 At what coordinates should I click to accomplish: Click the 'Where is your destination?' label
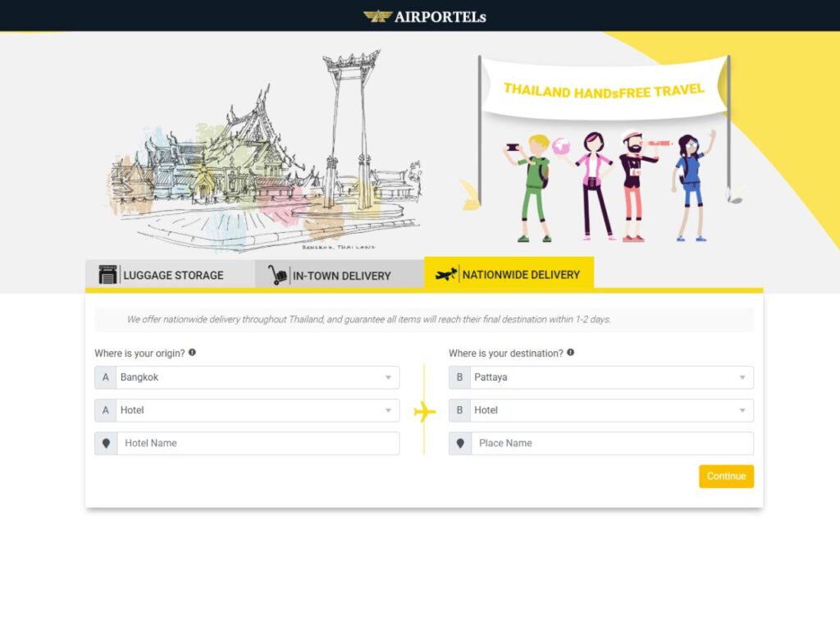click(x=505, y=353)
